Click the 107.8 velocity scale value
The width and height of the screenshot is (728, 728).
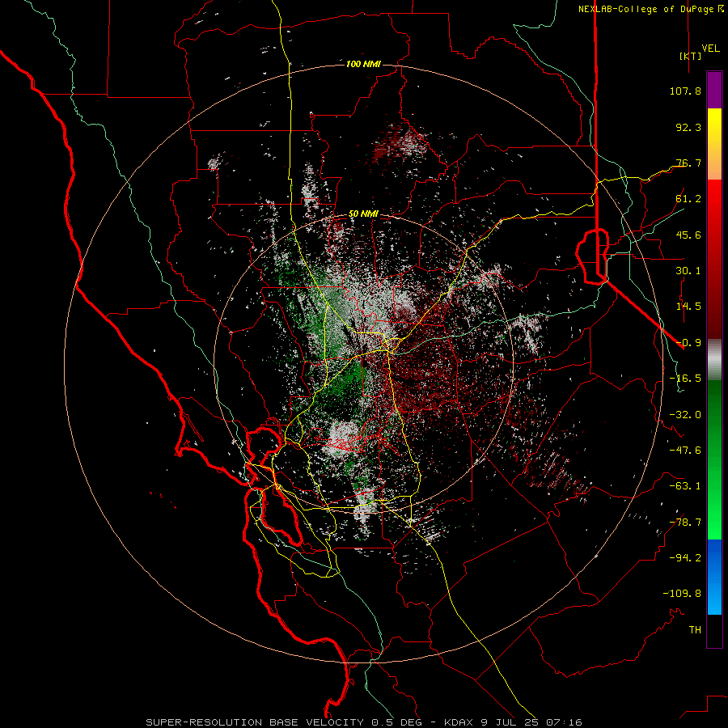point(685,91)
